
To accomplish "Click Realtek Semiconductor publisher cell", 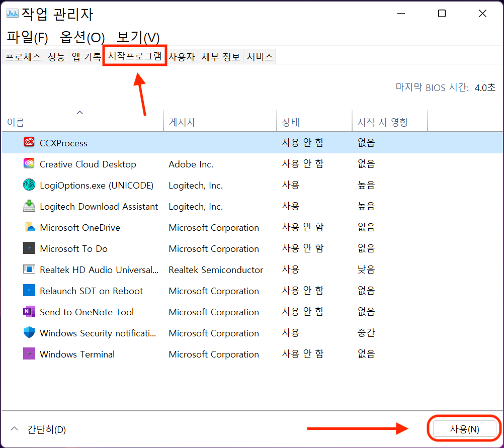I will 216,270.
